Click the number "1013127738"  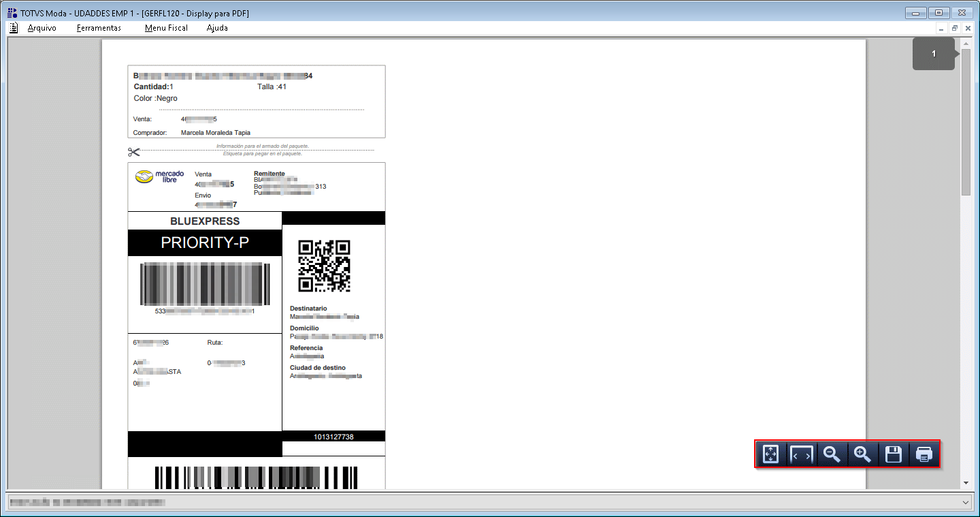[333, 437]
